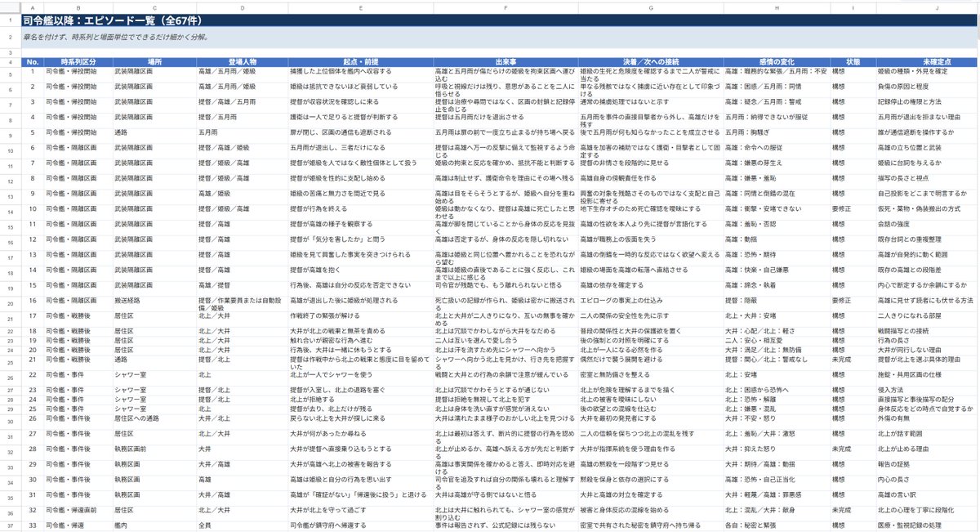Select column B header
Viewport: 980px width, 532px height.
[78, 7]
